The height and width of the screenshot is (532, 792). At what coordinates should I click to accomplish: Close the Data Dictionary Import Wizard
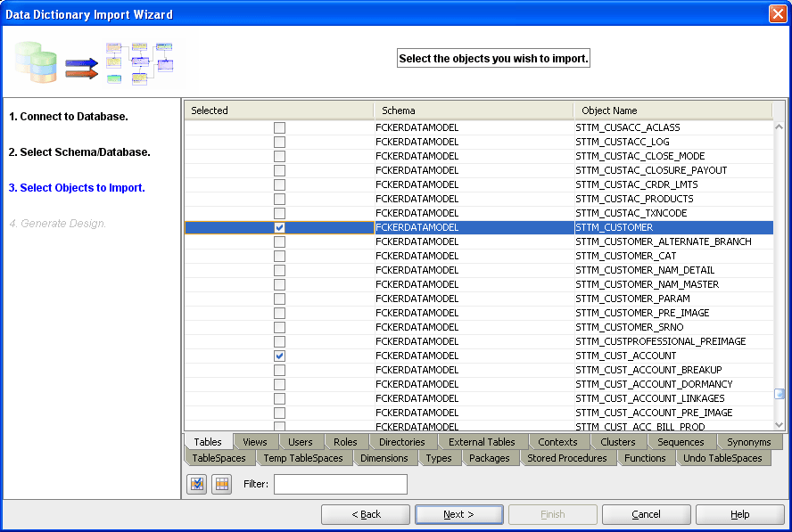777,14
